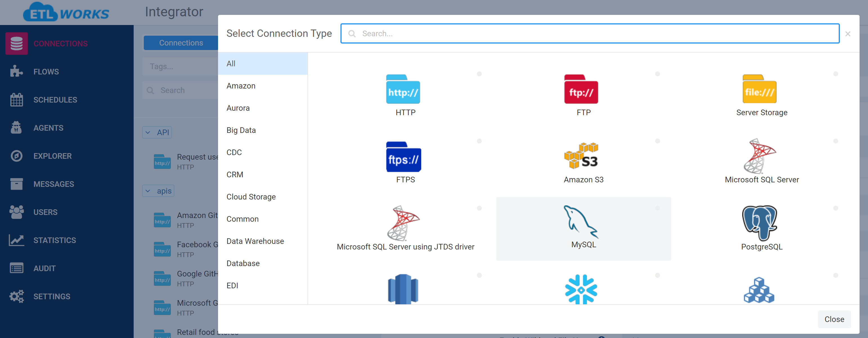
Task: Select the Amazon category
Action: coord(263,86)
